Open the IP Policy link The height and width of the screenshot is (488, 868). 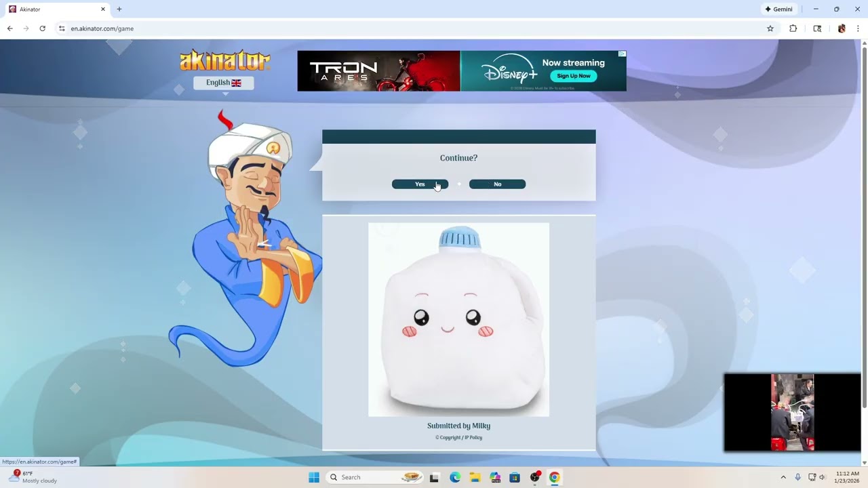[473, 438]
